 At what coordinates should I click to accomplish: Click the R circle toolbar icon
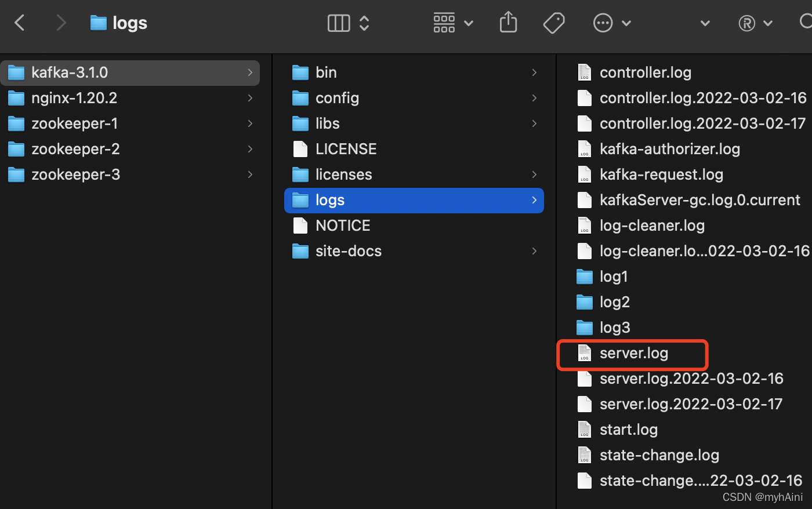click(x=747, y=23)
